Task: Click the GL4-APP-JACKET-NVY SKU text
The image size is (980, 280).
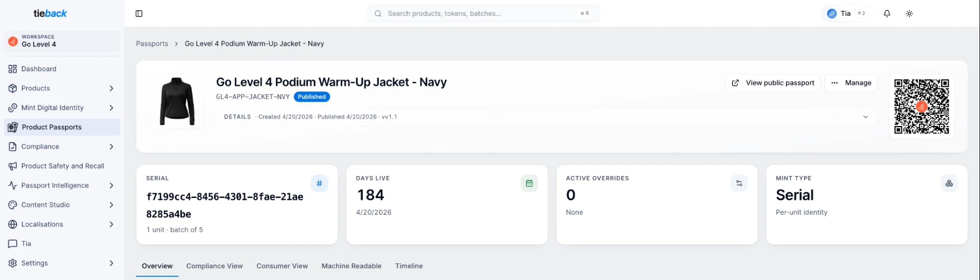Action: pos(253,97)
